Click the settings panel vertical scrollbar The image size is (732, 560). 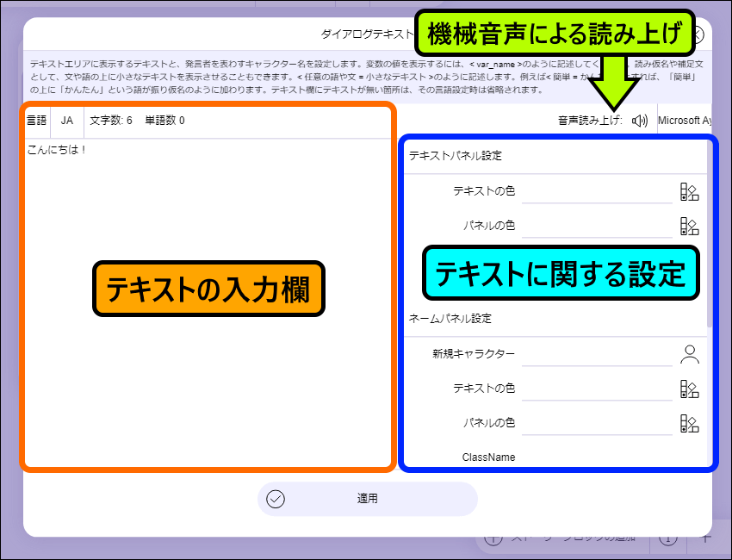tap(709, 233)
